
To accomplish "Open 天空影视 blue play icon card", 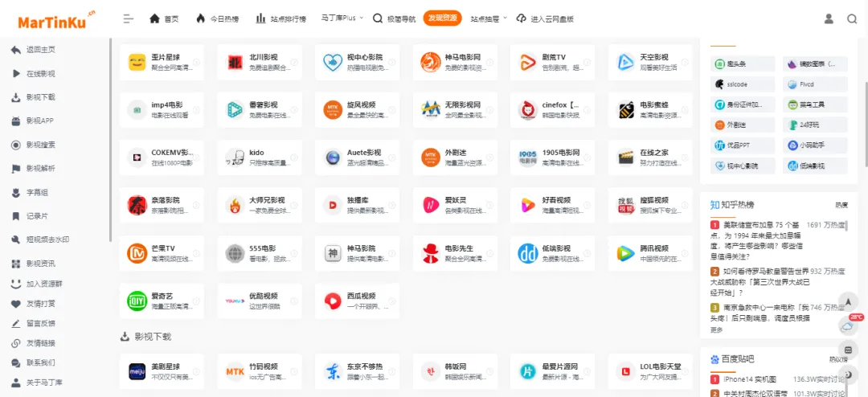I will pos(650,62).
